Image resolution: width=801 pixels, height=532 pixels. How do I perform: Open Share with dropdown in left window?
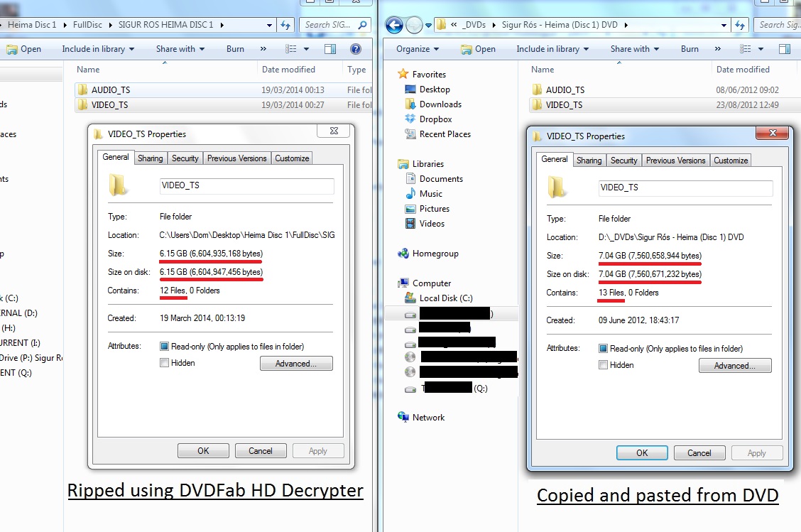180,49
